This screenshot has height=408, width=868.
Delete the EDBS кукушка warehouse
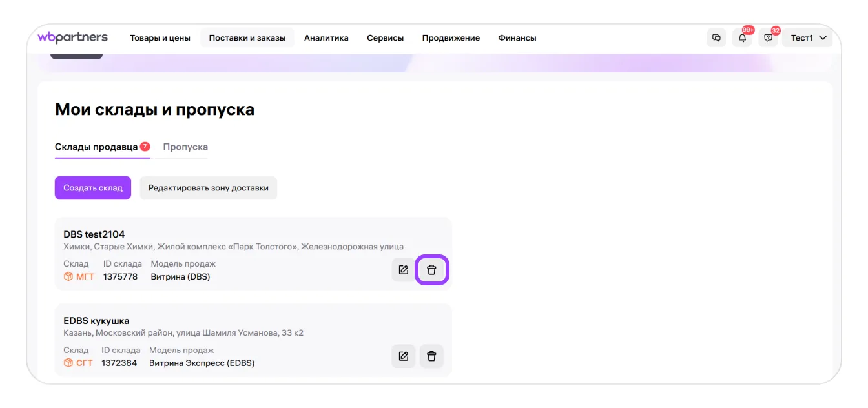point(432,356)
